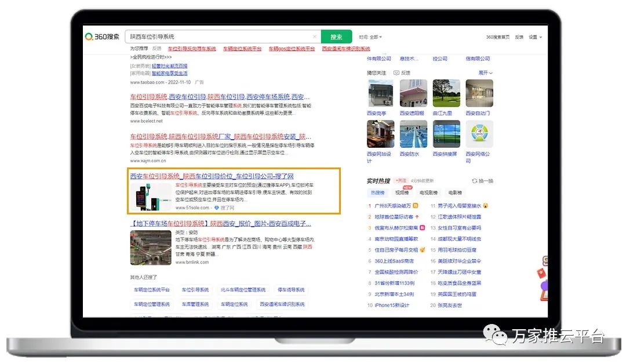Open the 西安网络公司 round logo icon

[479, 134]
